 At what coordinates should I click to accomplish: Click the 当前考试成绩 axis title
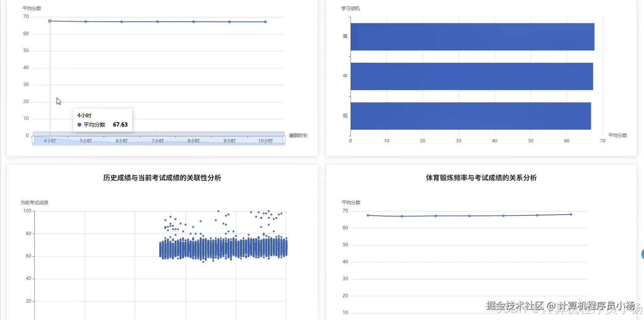click(34, 202)
